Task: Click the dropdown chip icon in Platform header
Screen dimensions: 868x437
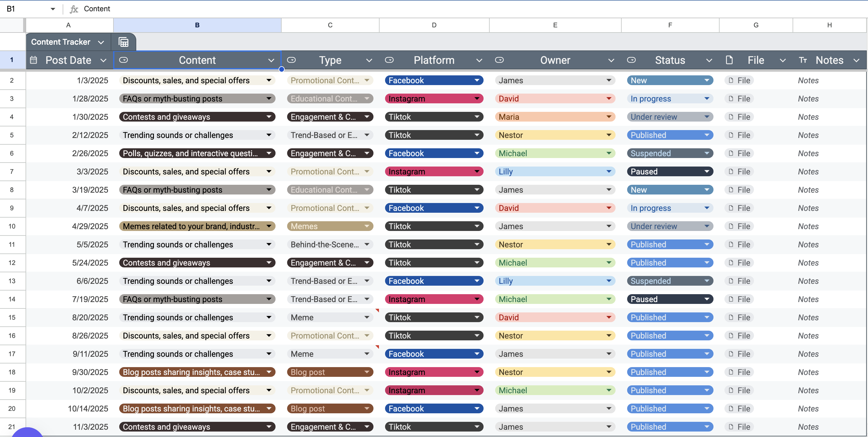Action: pos(389,60)
